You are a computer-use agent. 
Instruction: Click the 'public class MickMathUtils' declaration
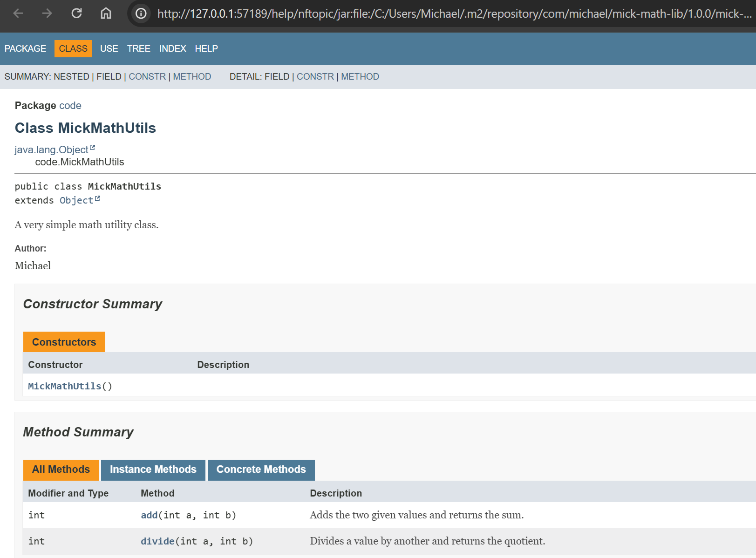tap(88, 186)
